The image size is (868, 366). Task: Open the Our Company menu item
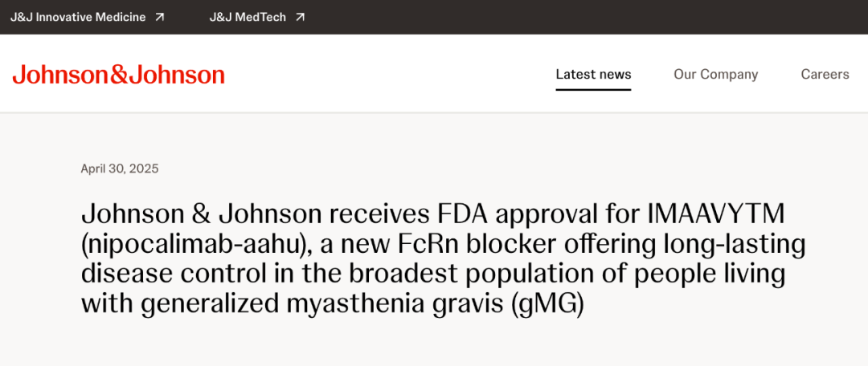(x=716, y=75)
